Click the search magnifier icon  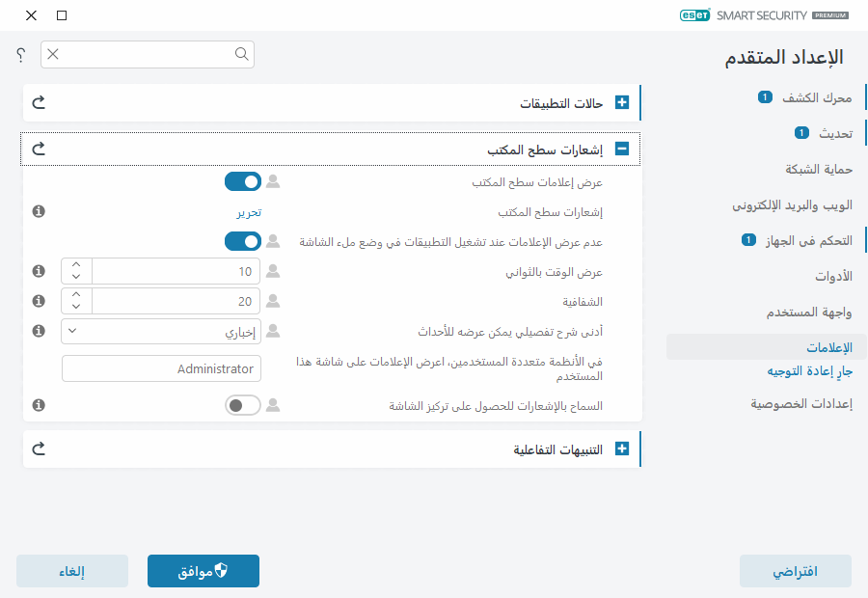coord(241,55)
